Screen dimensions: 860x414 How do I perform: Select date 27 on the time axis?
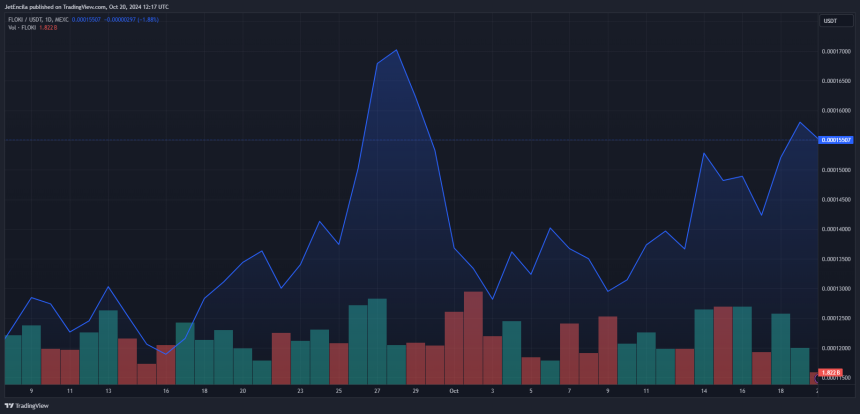point(377,391)
